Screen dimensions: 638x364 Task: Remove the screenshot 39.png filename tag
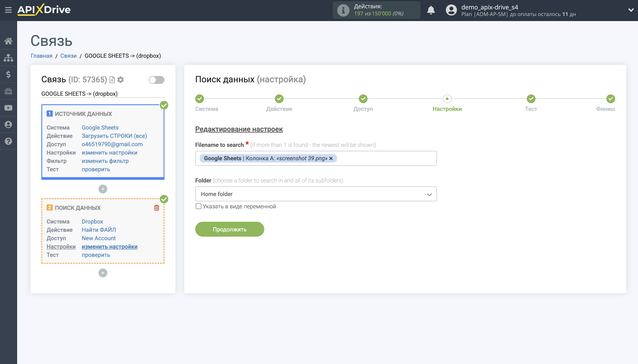coord(331,158)
